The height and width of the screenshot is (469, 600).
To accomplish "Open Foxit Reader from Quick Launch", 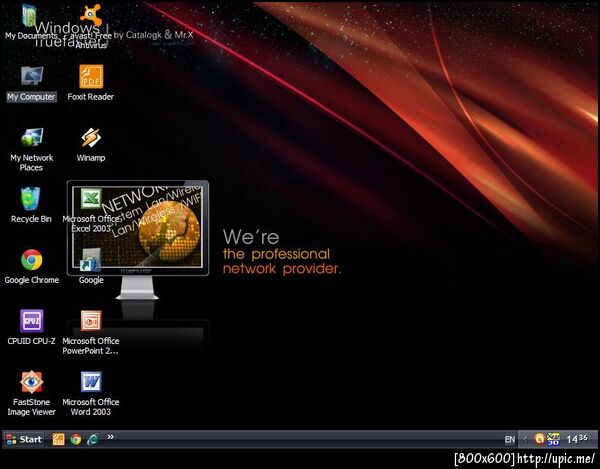I will (59, 439).
